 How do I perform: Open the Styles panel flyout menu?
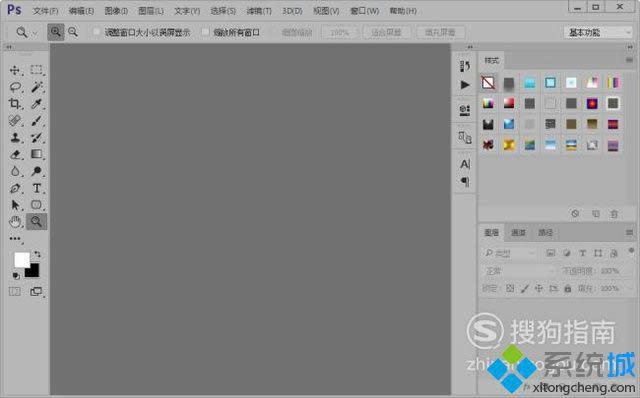click(x=629, y=60)
